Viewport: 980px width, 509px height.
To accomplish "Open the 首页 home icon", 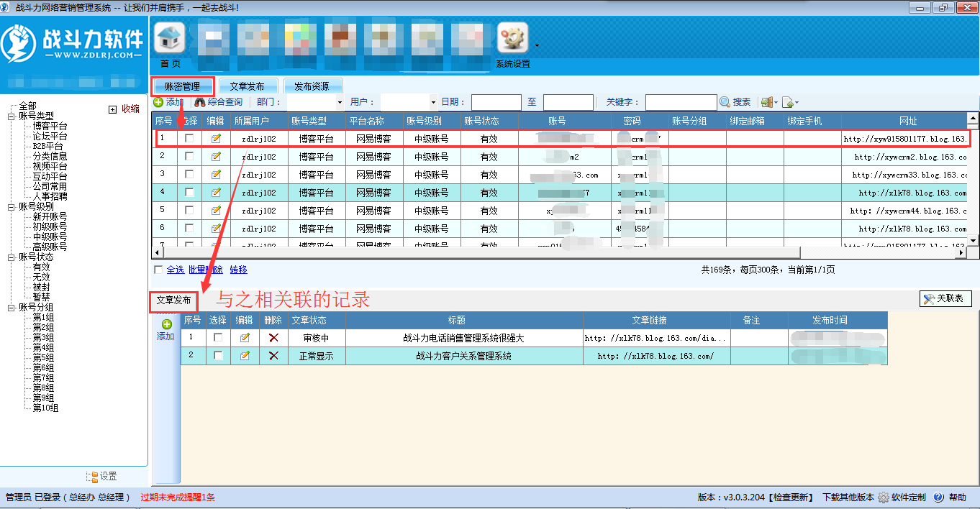I will [170, 37].
